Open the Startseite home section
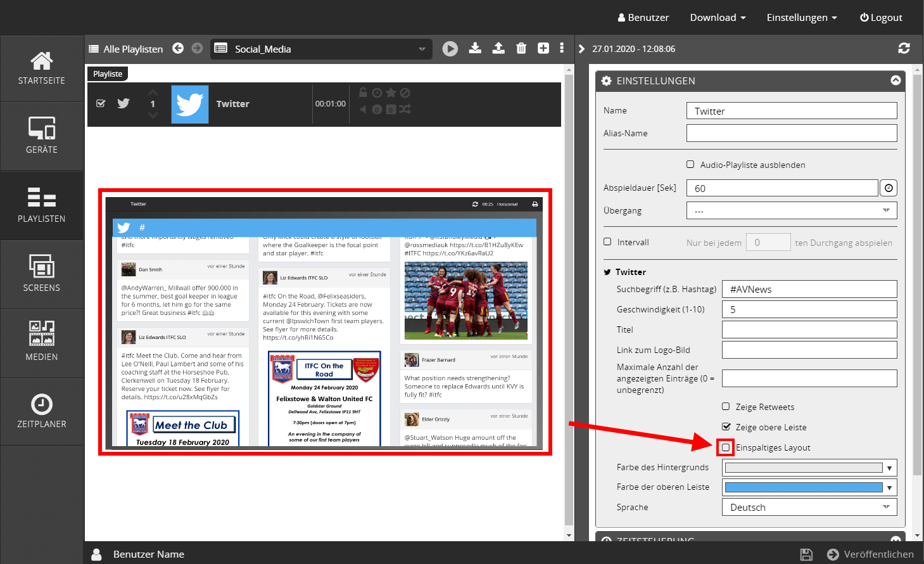The image size is (924, 564). pos(42,68)
